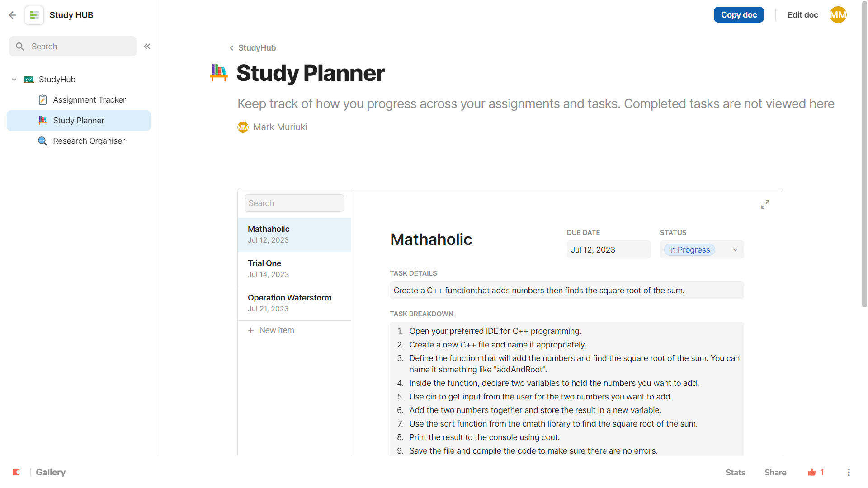Open the Research Organiser page
Viewport: 868px width, 488px height.
(x=89, y=141)
